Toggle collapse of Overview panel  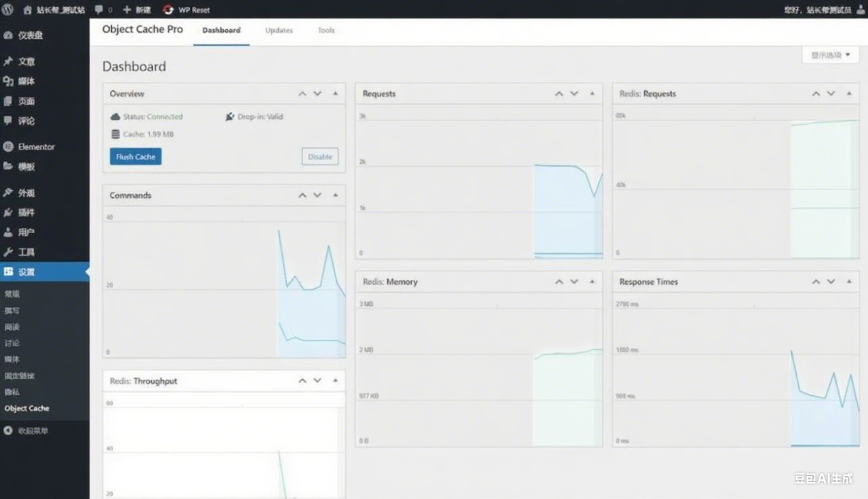coord(335,94)
